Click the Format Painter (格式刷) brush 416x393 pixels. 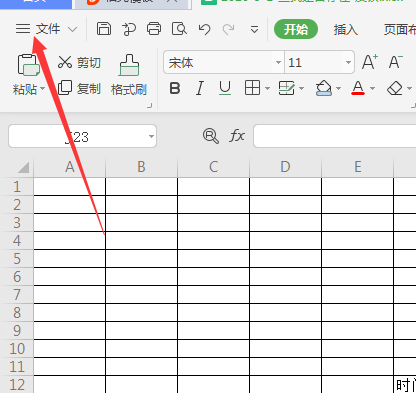(129, 75)
